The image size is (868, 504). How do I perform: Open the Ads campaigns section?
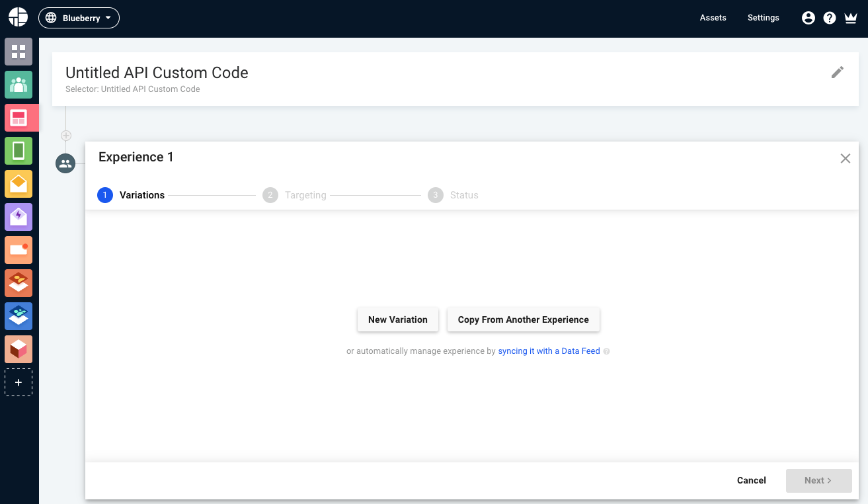(18, 250)
